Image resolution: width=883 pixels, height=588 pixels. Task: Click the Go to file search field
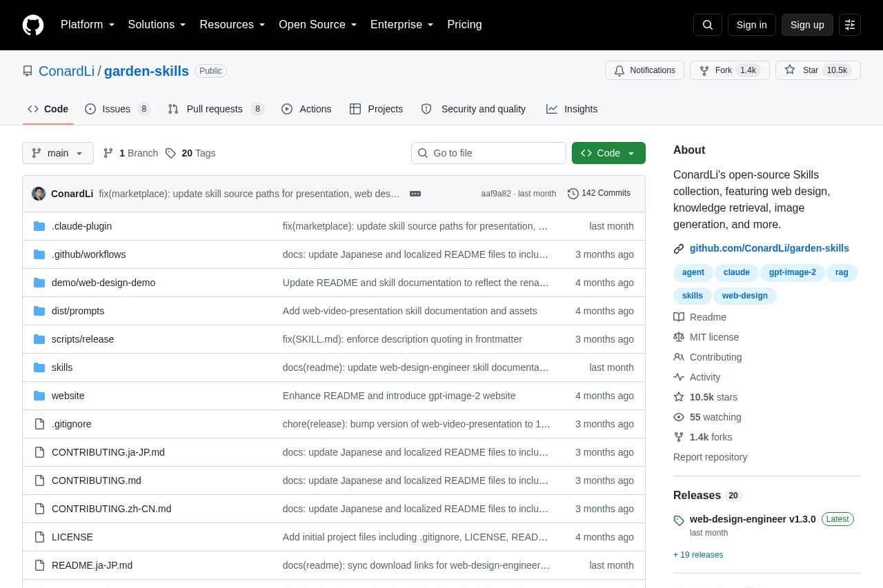point(488,153)
